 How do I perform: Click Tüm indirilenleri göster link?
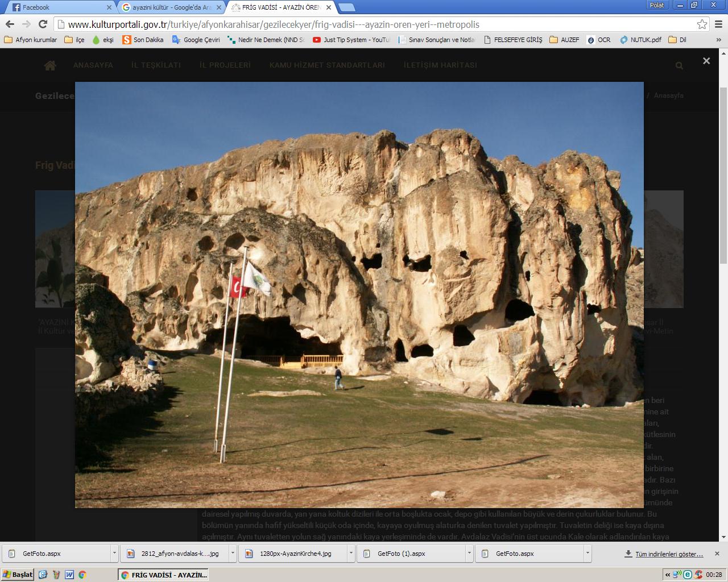coord(668,554)
